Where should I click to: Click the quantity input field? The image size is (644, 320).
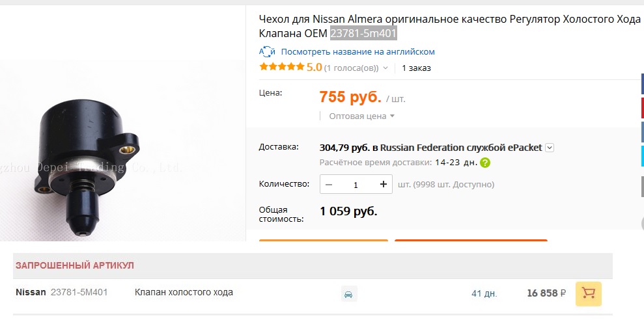pos(356,185)
